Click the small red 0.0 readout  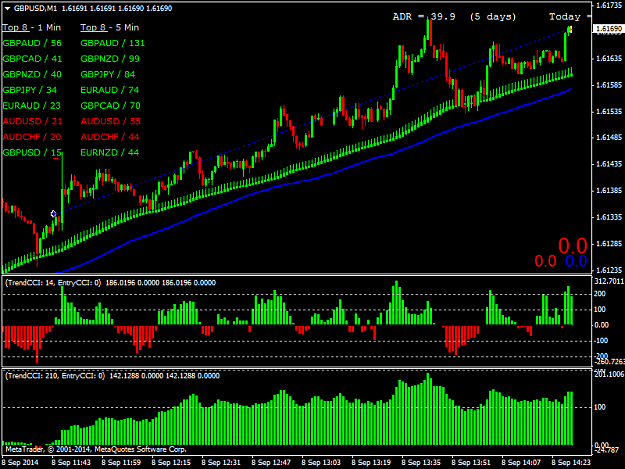545,261
